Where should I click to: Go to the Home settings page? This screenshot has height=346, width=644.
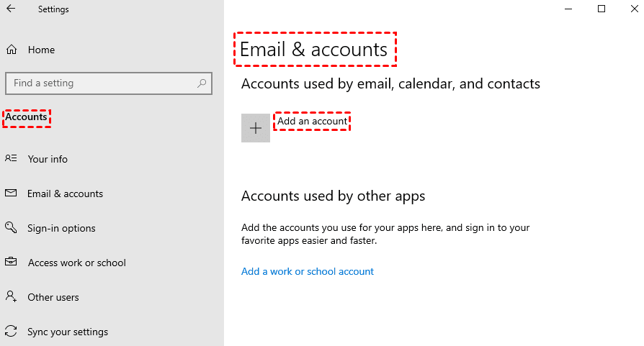pos(41,50)
